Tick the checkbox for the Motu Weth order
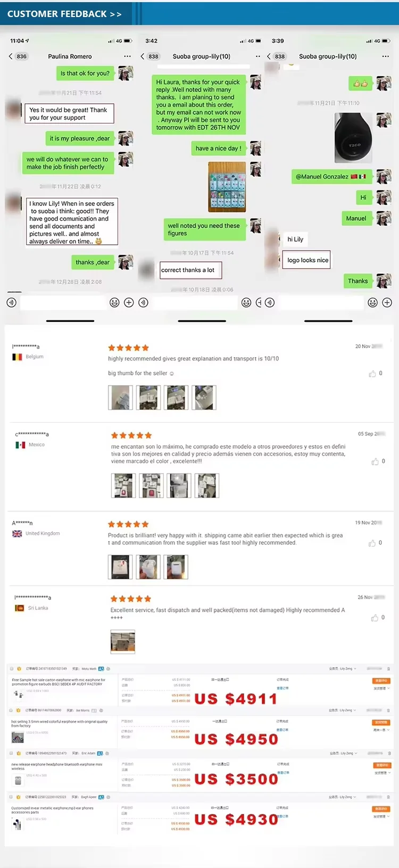Viewport: 399px width, 868px height. click(x=12, y=668)
